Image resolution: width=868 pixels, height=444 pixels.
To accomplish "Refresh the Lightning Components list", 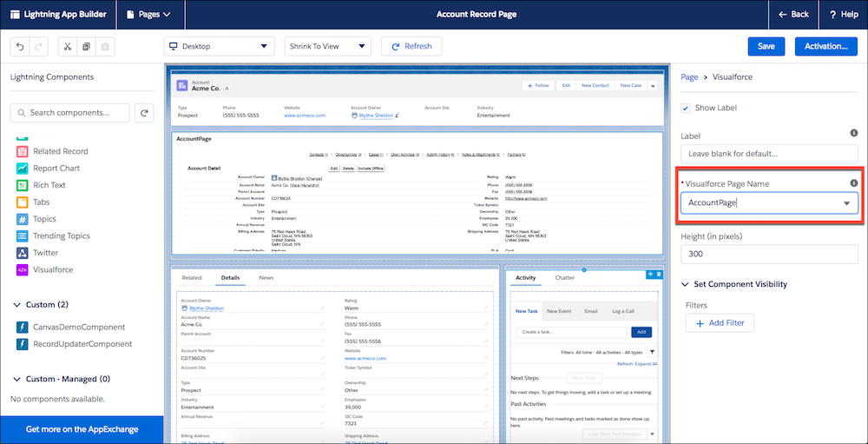I will click(x=144, y=113).
